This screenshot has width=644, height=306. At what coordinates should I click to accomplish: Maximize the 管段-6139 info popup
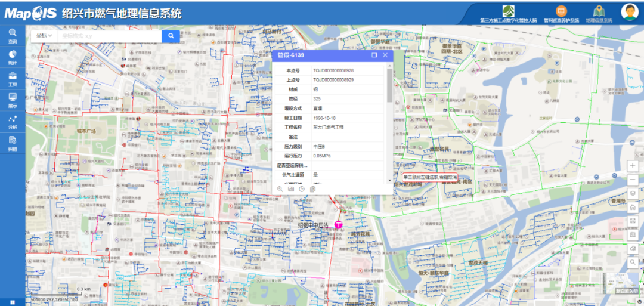[x=374, y=55]
